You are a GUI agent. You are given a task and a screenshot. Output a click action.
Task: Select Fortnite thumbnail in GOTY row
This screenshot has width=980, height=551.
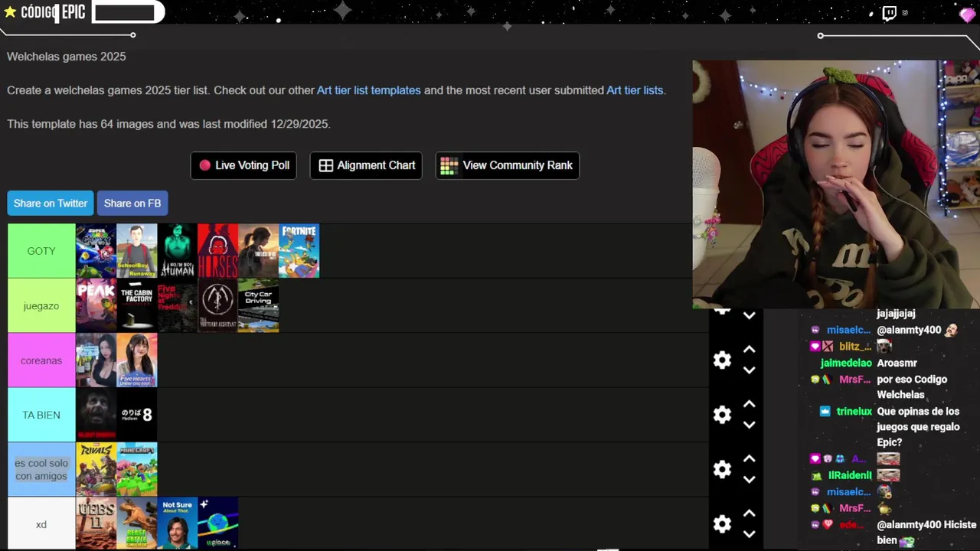pyautogui.click(x=299, y=251)
